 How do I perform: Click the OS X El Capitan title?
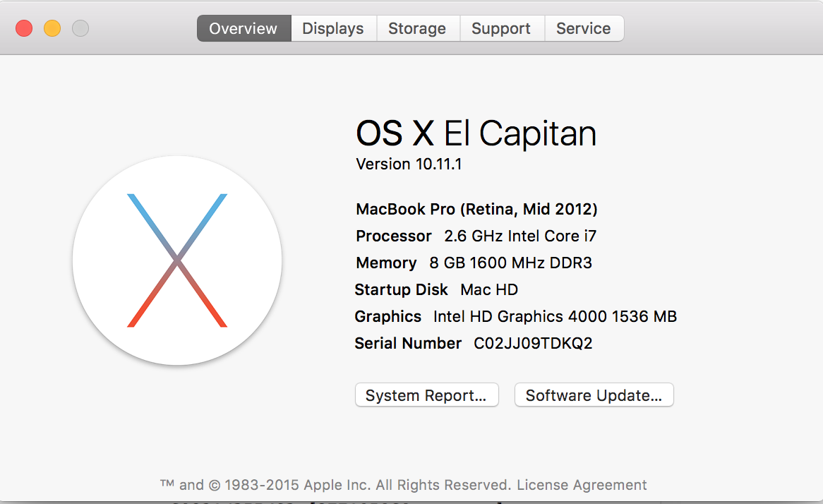pyautogui.click(x=476, y=133)
